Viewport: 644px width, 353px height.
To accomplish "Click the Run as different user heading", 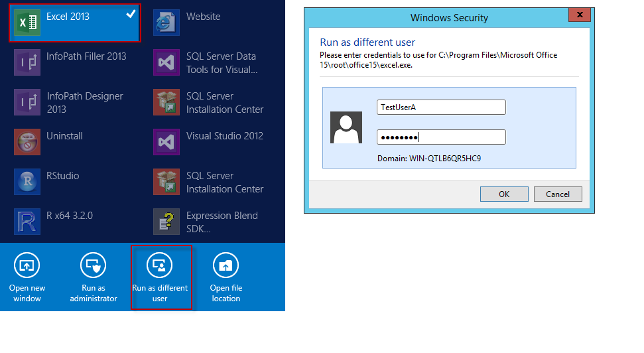I will click(367, 42).
